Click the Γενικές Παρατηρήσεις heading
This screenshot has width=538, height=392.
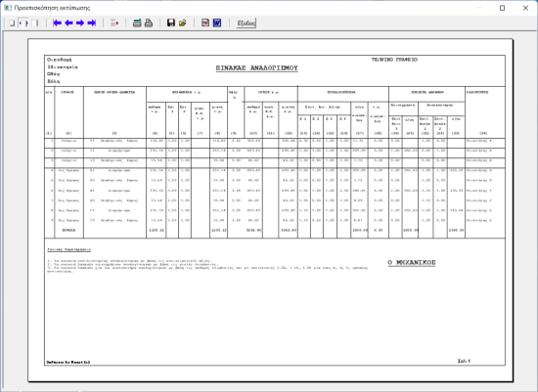click(x=69, y=249)
